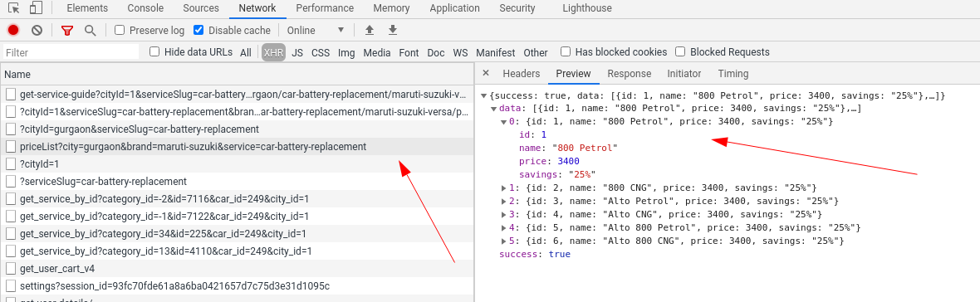The image size is (980, 302).
Task: Expand item 3 Alto CNG
Action: point(504,214)
